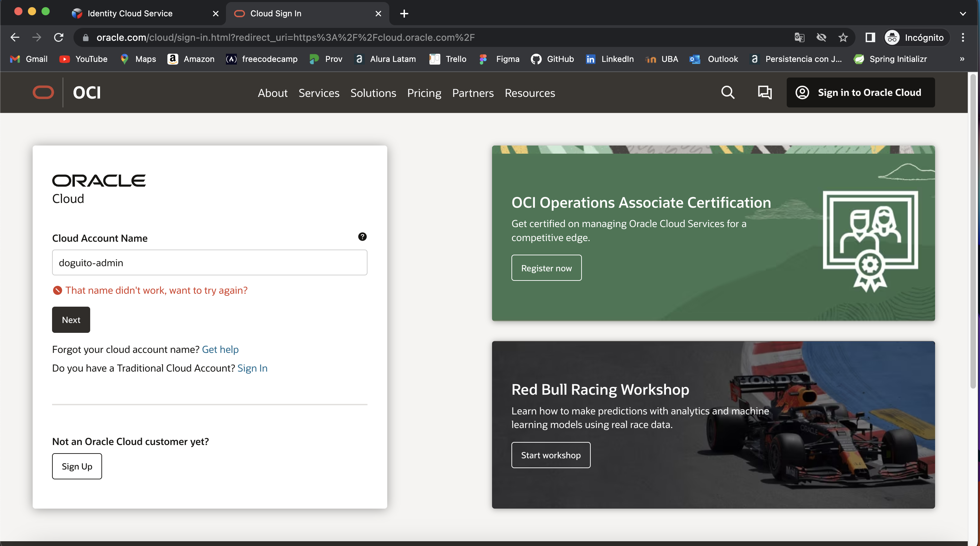Click Register now on certification card
This screenshot has height=546, width=980.
(546, 268)
